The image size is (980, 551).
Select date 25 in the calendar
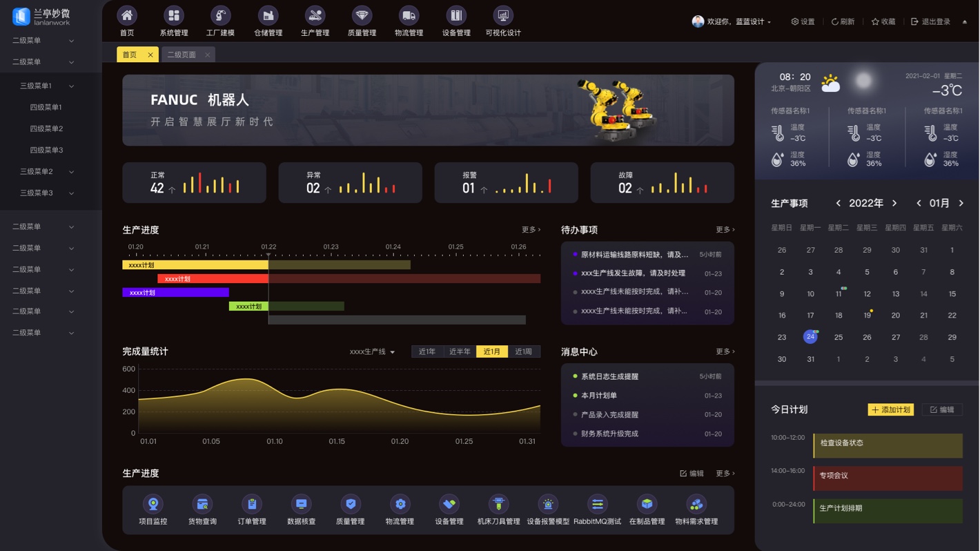tap(839, 337)
